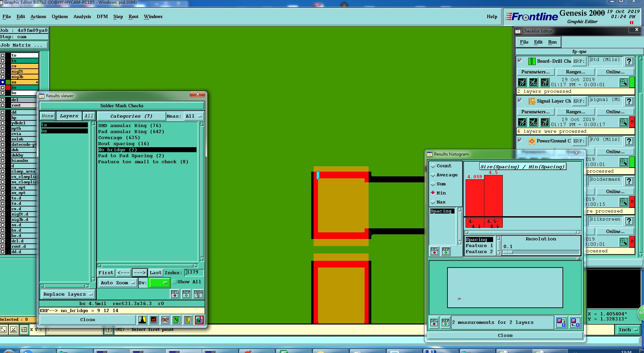Click the crossed-out REF icon
The image size is (644, 353).
[x=165, y=320]
